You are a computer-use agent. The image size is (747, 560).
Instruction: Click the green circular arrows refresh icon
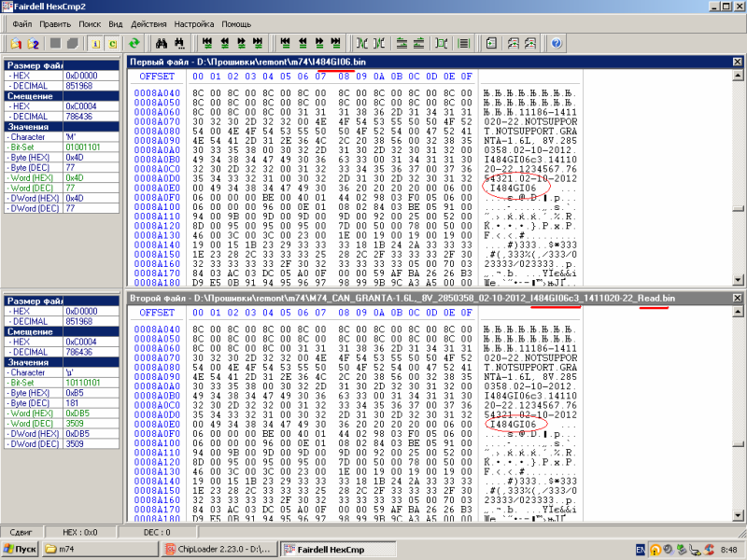(x=134, y=43)
